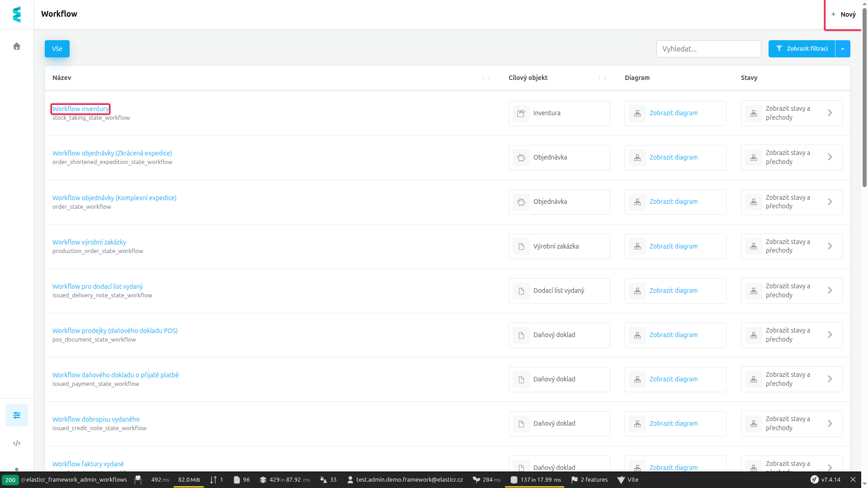Open the cache panel 429 in 87.92 ms

tap(285, 479)
